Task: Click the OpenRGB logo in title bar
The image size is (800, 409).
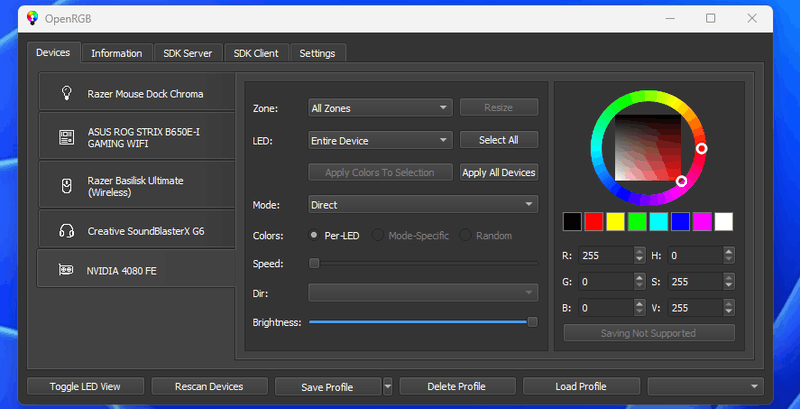Action: pos(33,17)
